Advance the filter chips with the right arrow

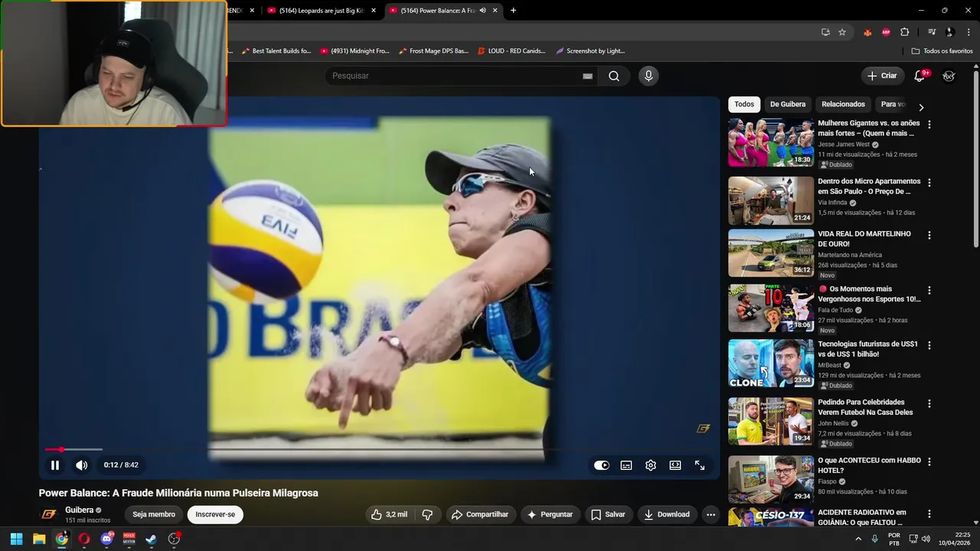coord(921,107)
